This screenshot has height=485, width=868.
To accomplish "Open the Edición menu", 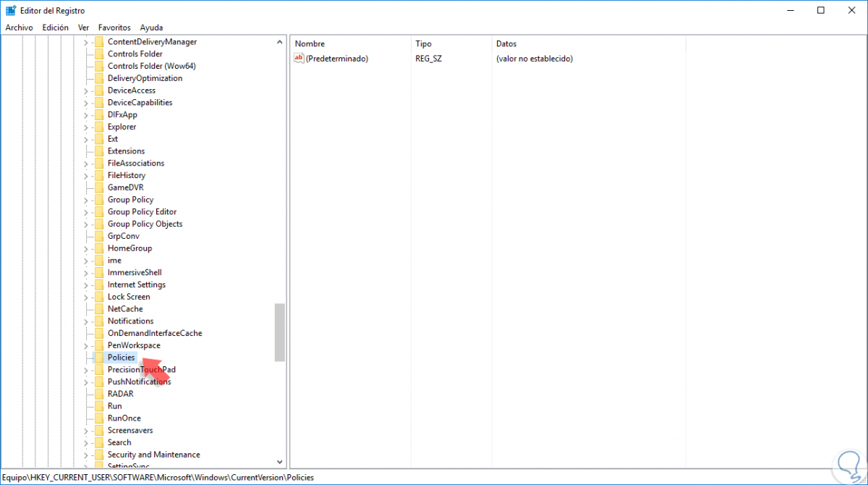I will point(55,28).
